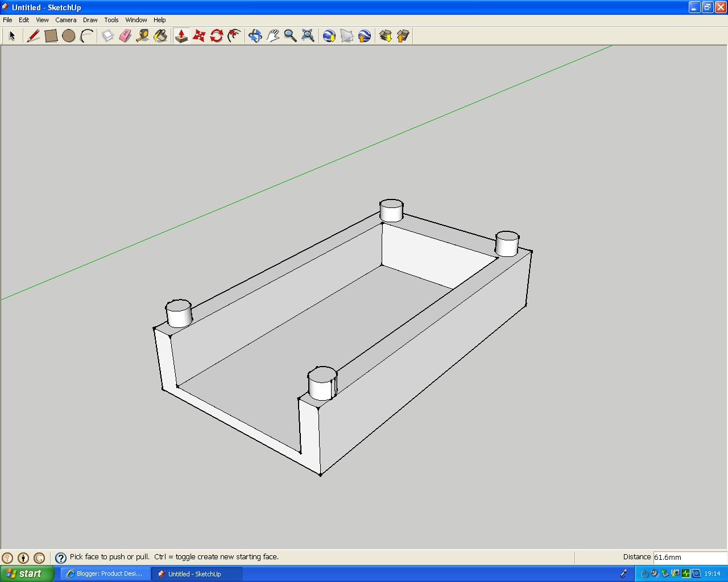Choose the Rotate tool
Viewport: 728px width, 582px height.
point(216,36)
